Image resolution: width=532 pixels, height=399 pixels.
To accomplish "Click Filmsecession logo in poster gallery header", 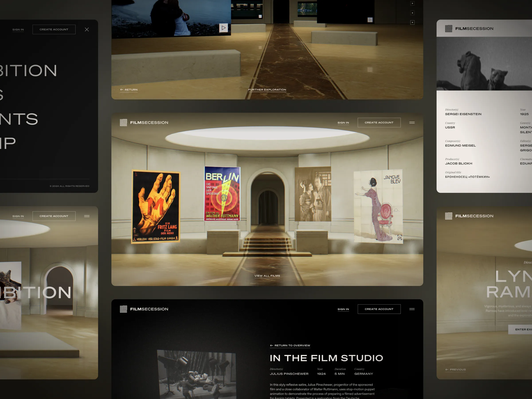I will 144,122.
